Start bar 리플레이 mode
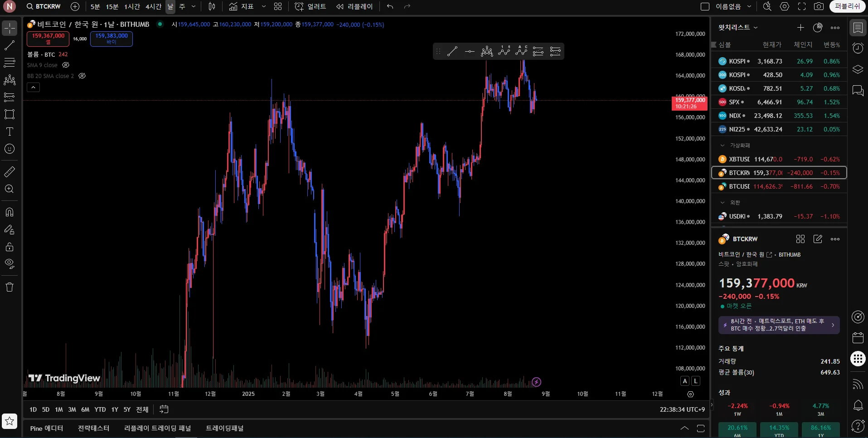Viewport: 868px width, 438px height. 354,6
